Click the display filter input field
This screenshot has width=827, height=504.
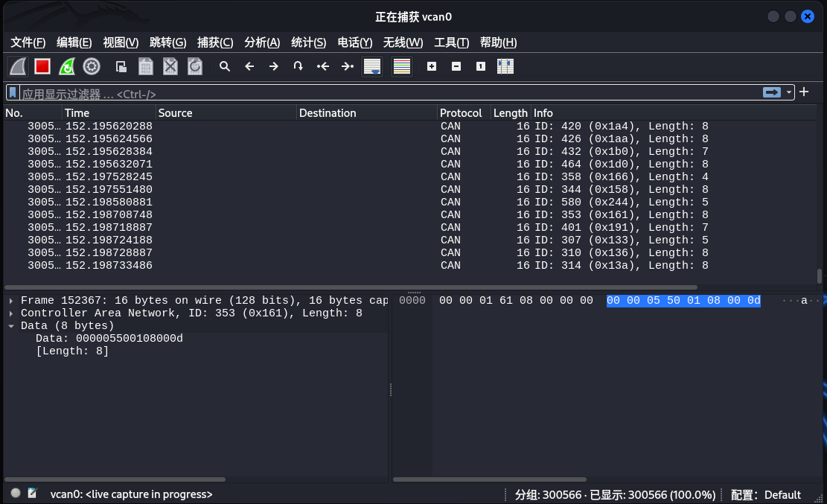coord(372,94)
